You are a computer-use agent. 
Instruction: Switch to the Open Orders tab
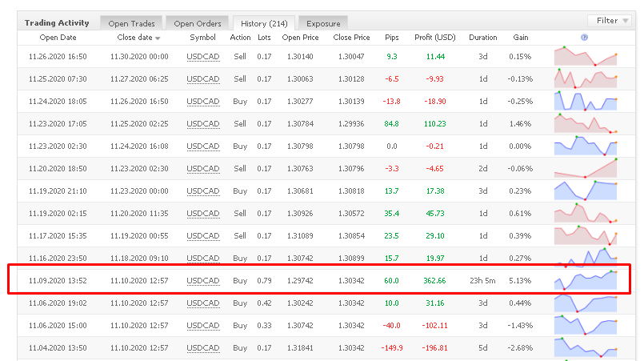198,23
